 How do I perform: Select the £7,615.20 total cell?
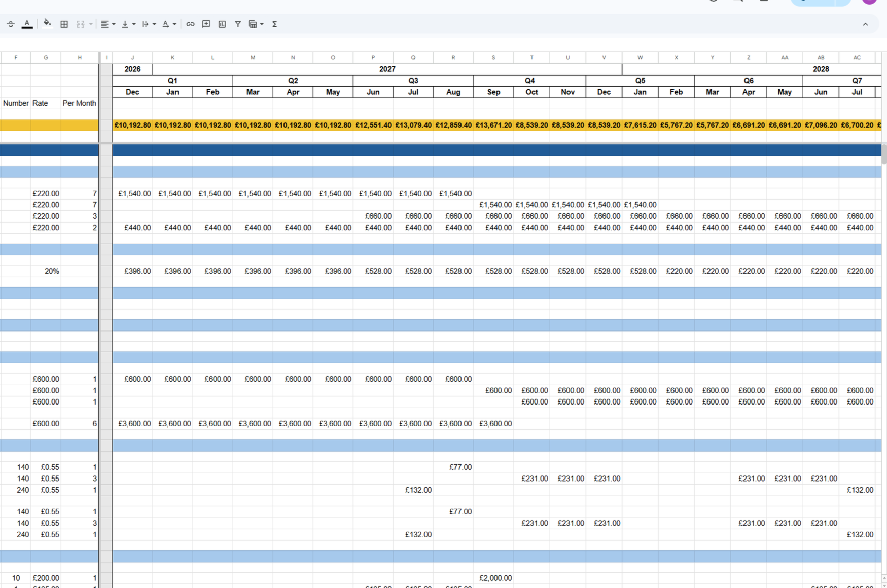click(x=640, y=125)
